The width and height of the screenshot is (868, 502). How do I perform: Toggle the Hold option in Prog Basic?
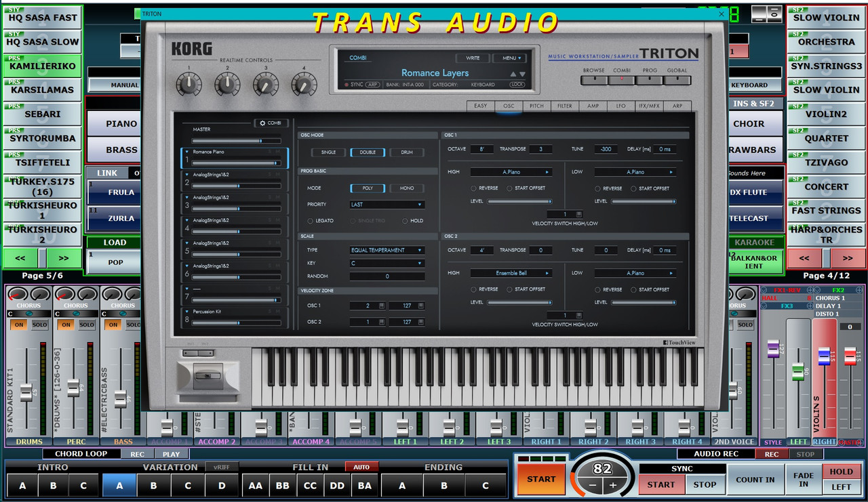click(x=405, y=221)
